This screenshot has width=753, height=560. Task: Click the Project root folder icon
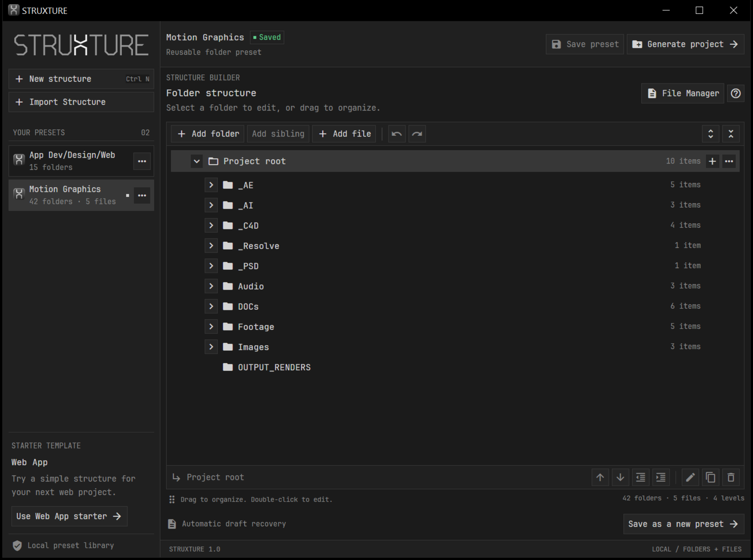pyautogui.click(x=213, y=161)
